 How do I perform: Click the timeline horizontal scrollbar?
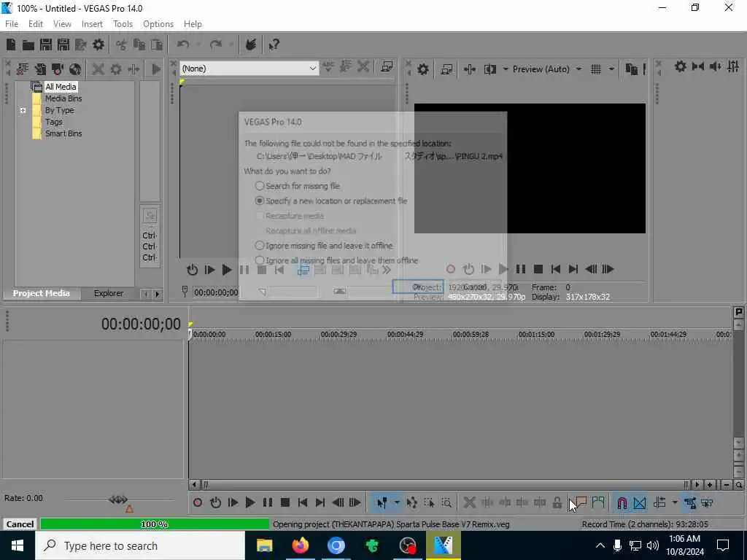(x=444, y=485)
